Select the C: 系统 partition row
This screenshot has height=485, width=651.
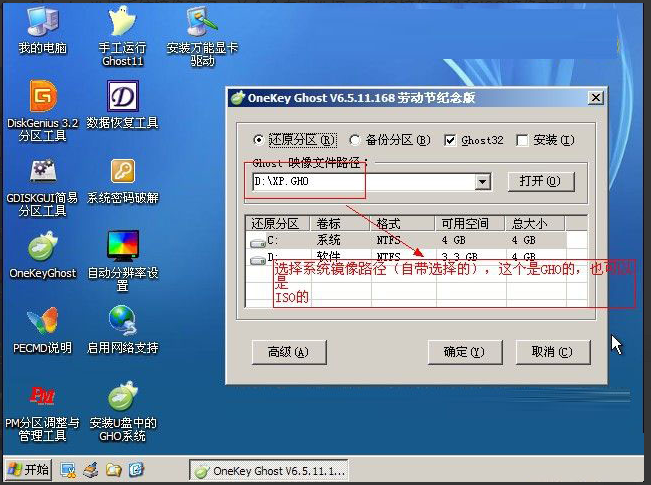click(400, 240)
